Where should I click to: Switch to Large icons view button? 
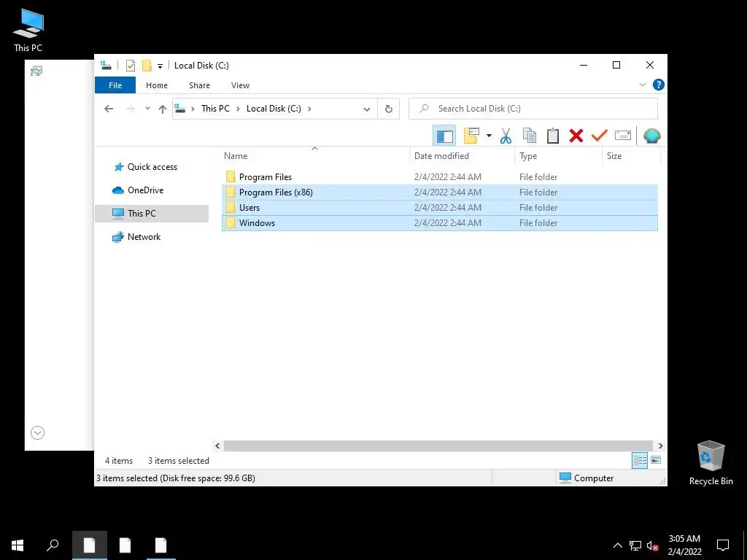[x=656, y=460]
